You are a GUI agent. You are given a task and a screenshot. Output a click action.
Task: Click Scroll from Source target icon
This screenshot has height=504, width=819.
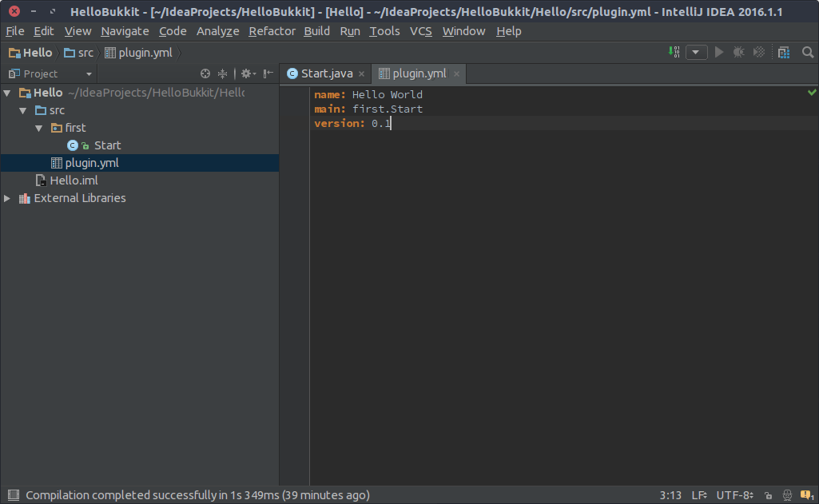205,73
